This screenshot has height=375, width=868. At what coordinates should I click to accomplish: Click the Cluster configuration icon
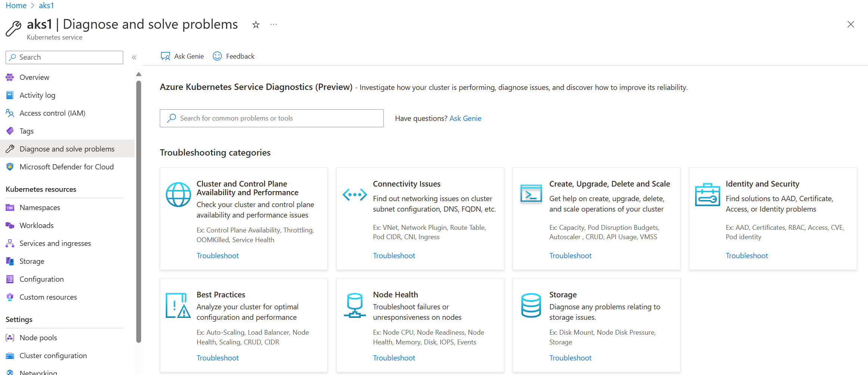(10, 356)
